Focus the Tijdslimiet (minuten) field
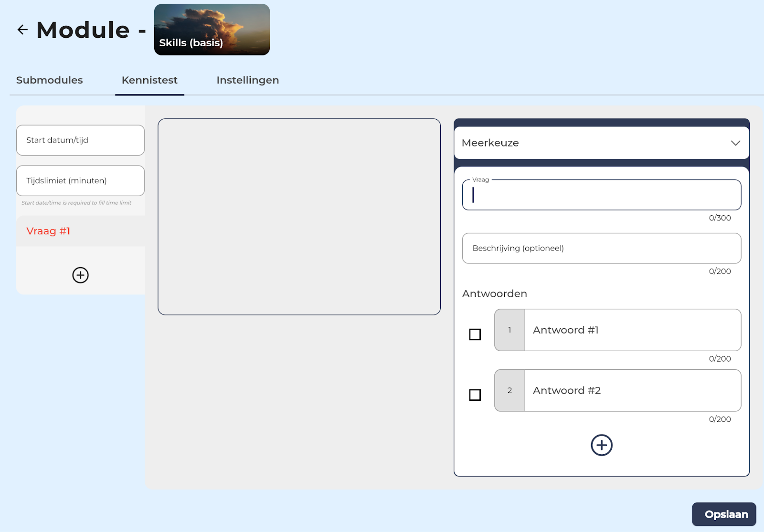The height and width of the screenshot is (532, 764). coord(80,181)
